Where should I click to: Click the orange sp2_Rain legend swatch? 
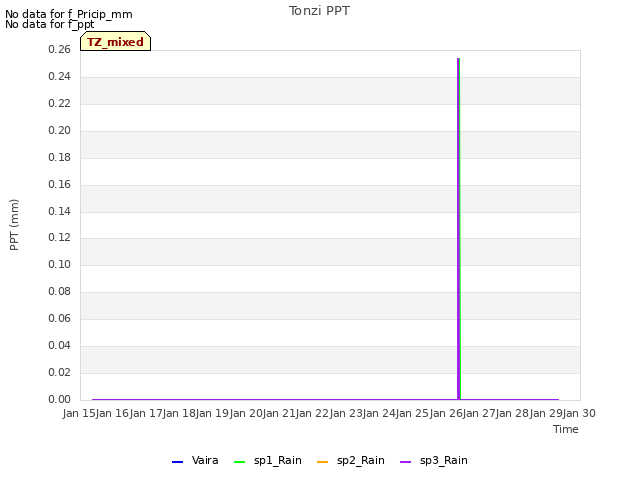point(322,462)
